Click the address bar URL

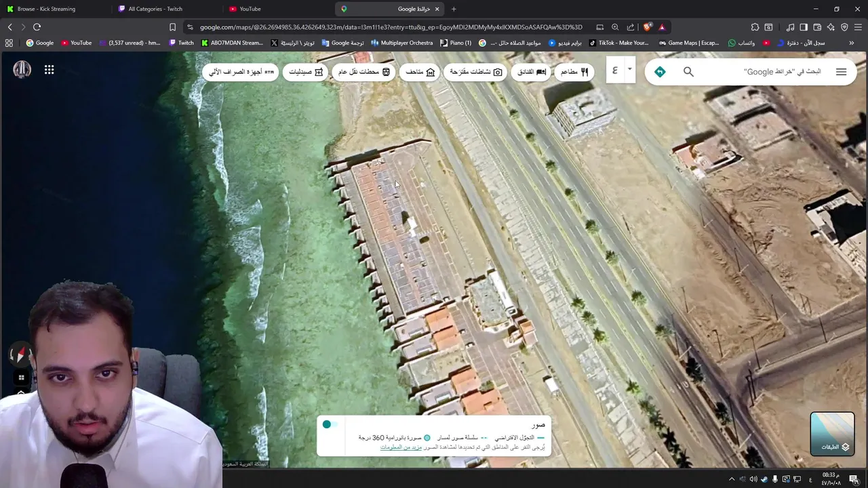[x=391, y=27]
